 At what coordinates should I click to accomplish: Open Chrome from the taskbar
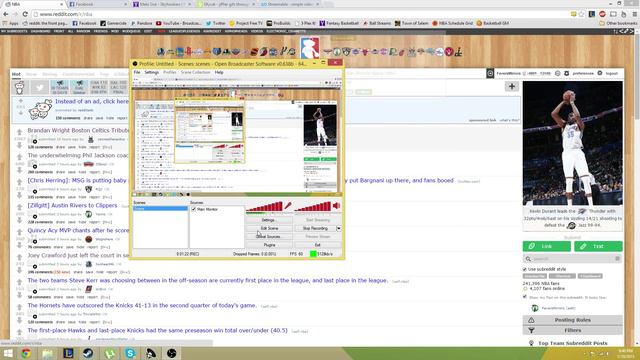pos(27,353)
